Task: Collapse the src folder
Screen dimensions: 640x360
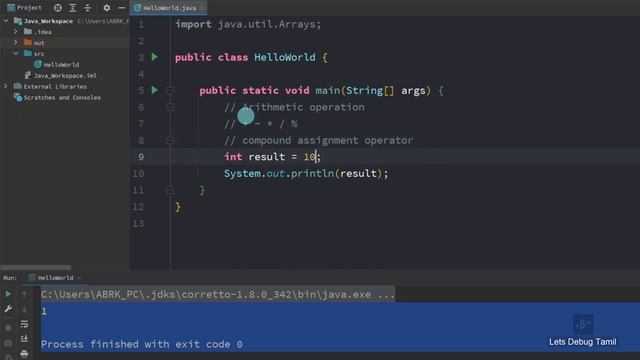Action: [16, 53]
